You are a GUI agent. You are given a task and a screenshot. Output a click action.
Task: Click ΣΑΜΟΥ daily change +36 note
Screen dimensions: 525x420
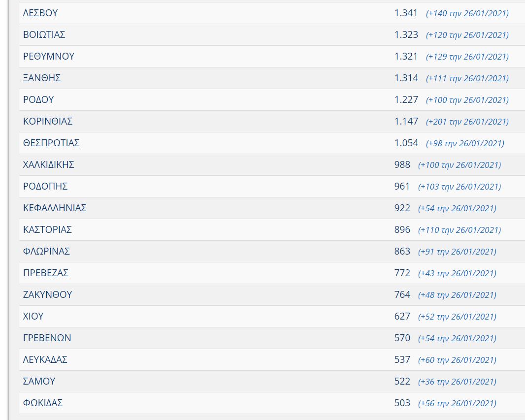(x=457, y=382)
